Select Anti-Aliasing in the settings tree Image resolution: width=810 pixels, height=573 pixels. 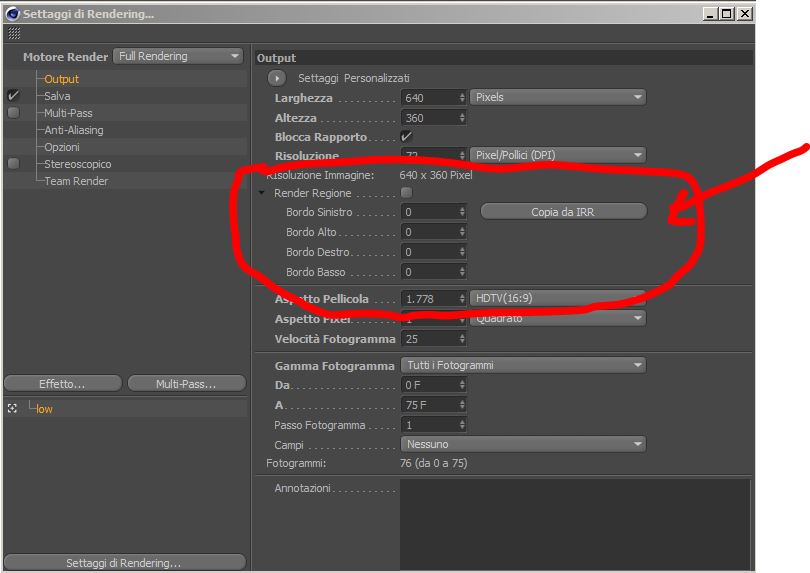coord(73,130)
